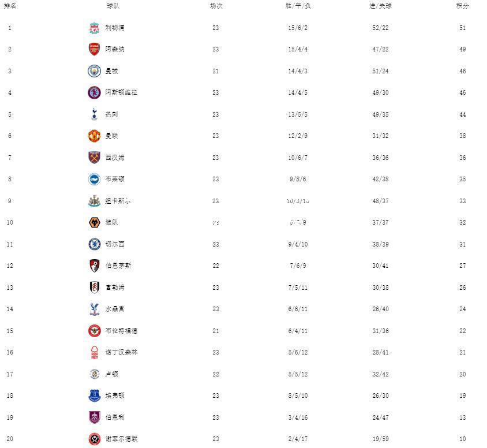Click the Liverpool club crest
Screen dimensions: 487x448
pyautogui.click(x=94, y=28)
